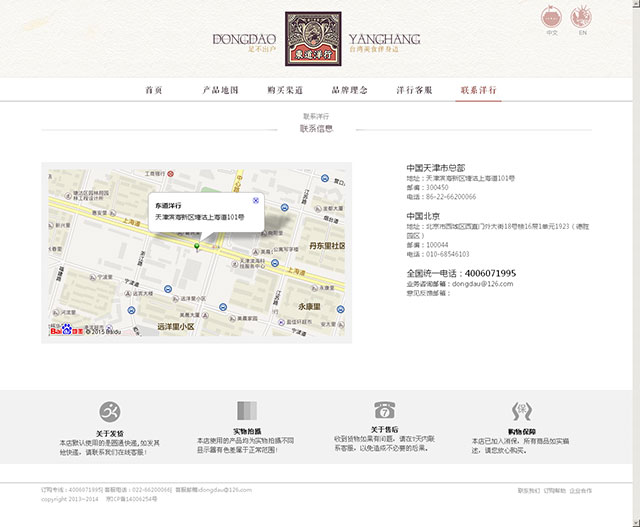The width and height of the screenshot is (640, 527).
Task: Click the 联系我们 footer link
Action: pyautogui.click(x=529, y=491)
